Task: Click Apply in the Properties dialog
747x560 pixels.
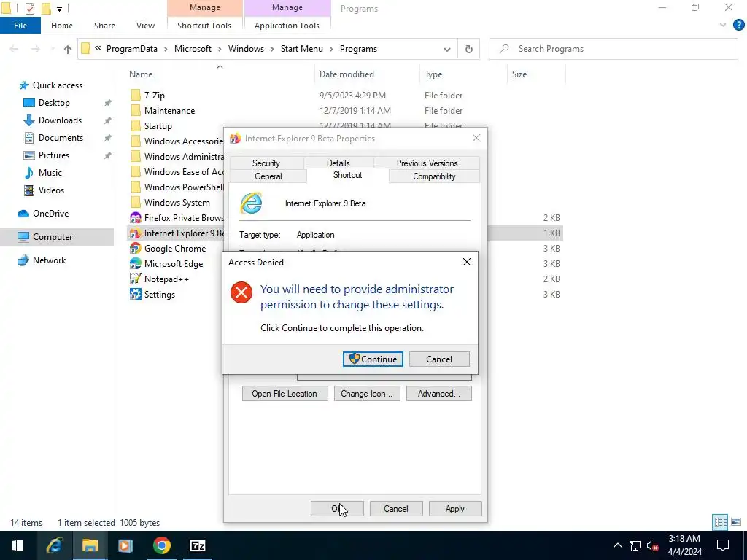Action: click(x=454, y=508)
